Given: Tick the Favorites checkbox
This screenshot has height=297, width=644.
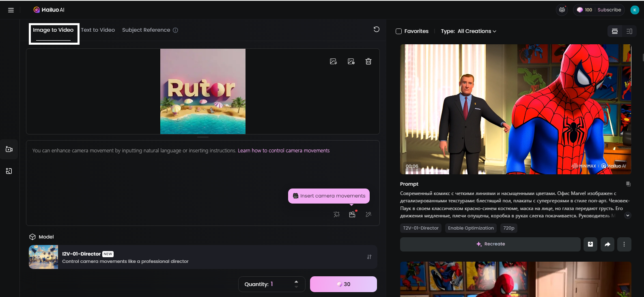Looking at the screenshot, I should point(398,31).
